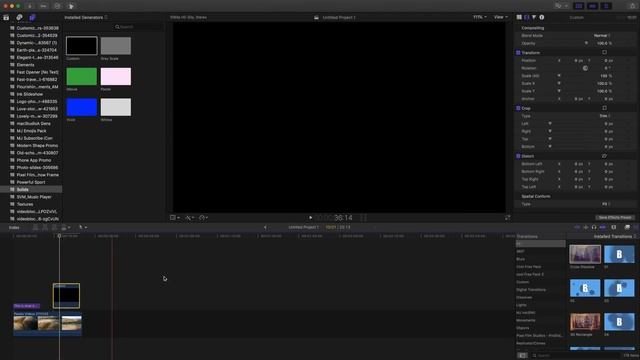
Task: Open the transitions browser icon
Action: coord(636,227)
